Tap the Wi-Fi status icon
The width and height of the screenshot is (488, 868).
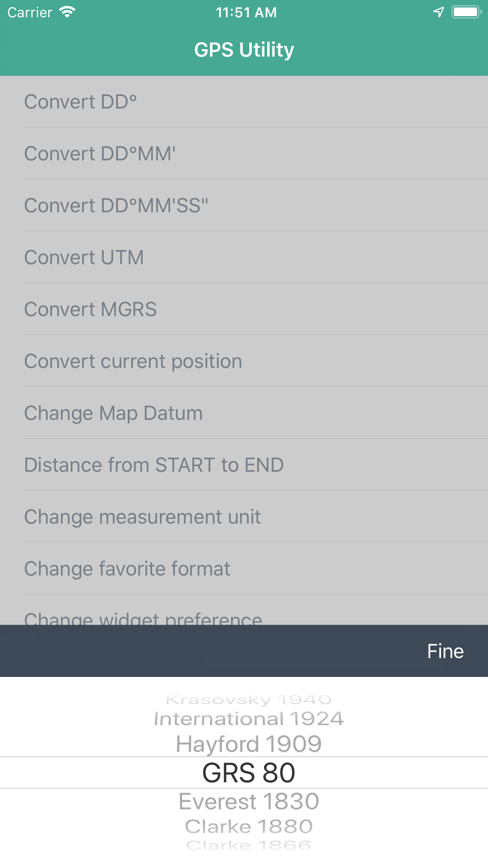(x=67, y=12)
